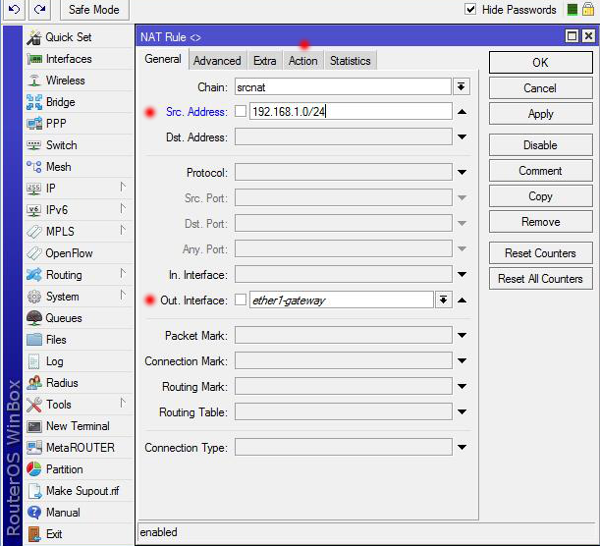The image size is (600, 546).
Task: Expand the In. Interface field
Action: click(x=462, y=274)
